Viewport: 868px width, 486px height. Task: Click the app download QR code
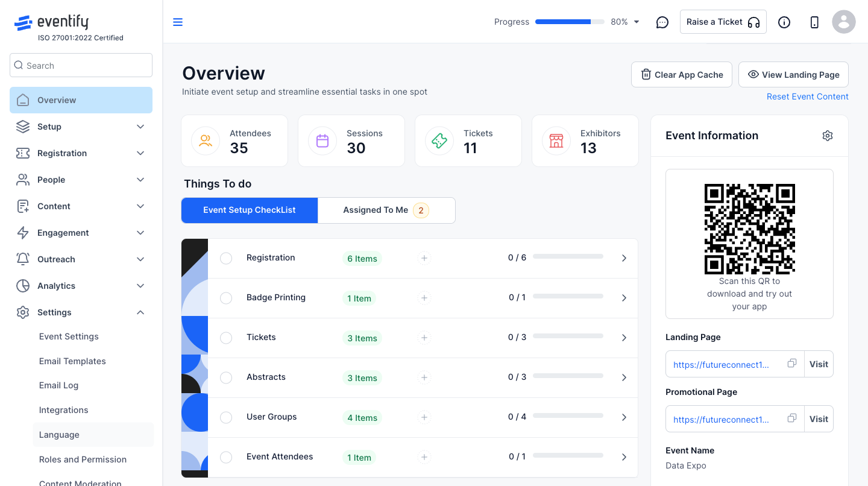pos(750,229)
